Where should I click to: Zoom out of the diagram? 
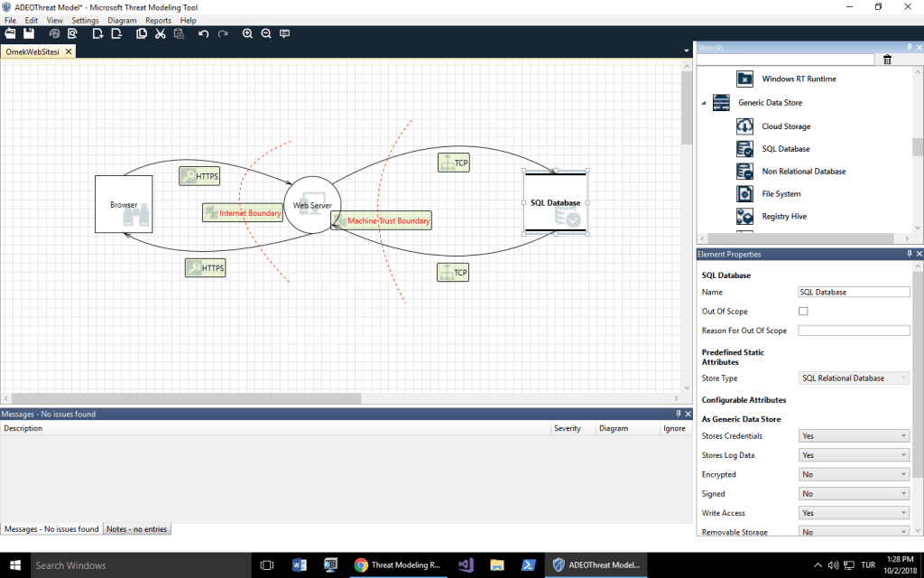[266, 33]
